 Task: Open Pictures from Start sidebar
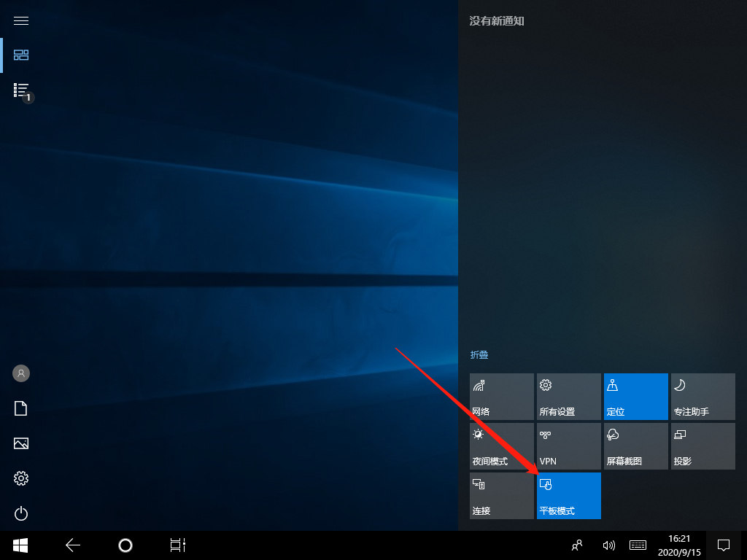[21, 443]
